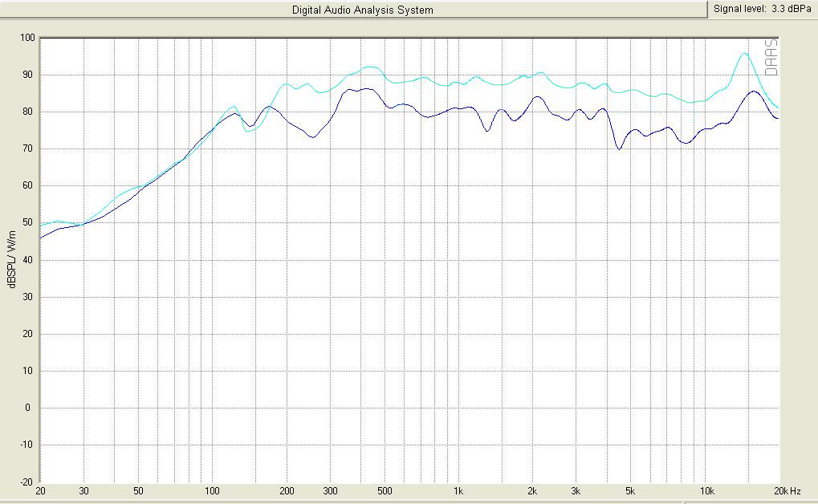The height and width of the screenshot is (504, 818).
Task: Click the dBSPL/ W/m vertical axis label
Action: (12, 258)
